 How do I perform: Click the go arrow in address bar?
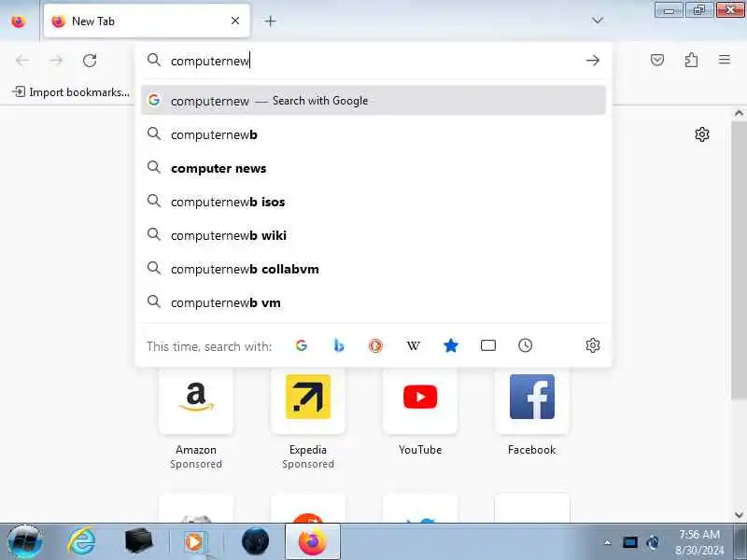[593, 61]
